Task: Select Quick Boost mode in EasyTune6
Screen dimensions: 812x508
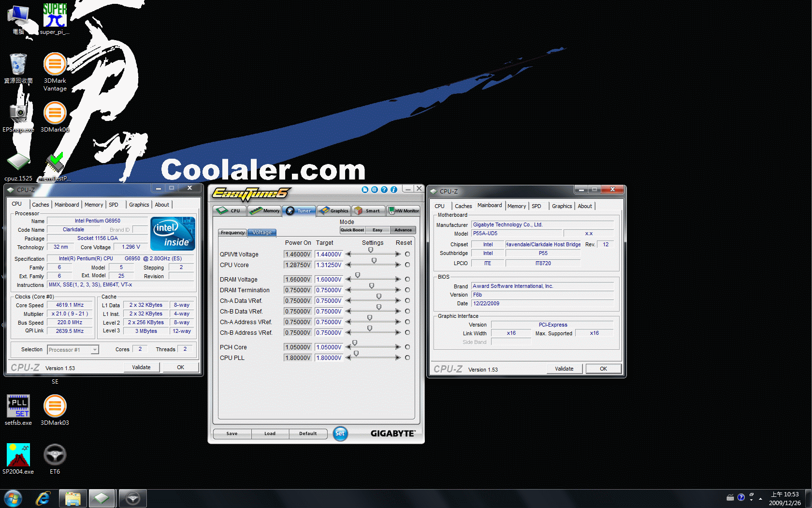Action: (x=352, y=230)
